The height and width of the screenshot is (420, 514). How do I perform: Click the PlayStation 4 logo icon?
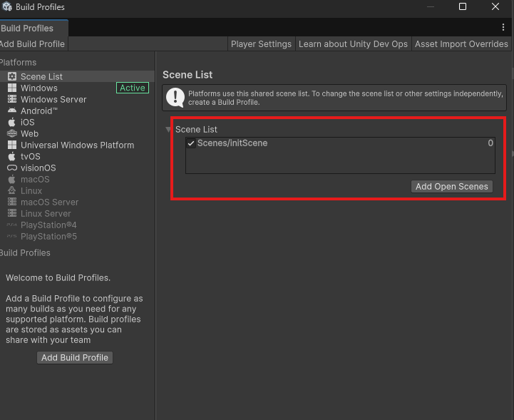[x=12, y=225]
